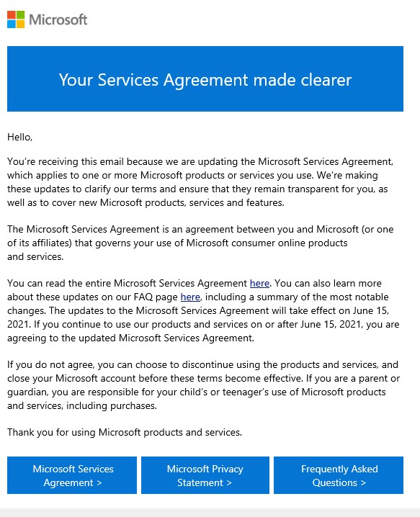Open the Microsoft Privacy Statement button
This screenshot has height=517, width=420.
(x=205, y=475)
